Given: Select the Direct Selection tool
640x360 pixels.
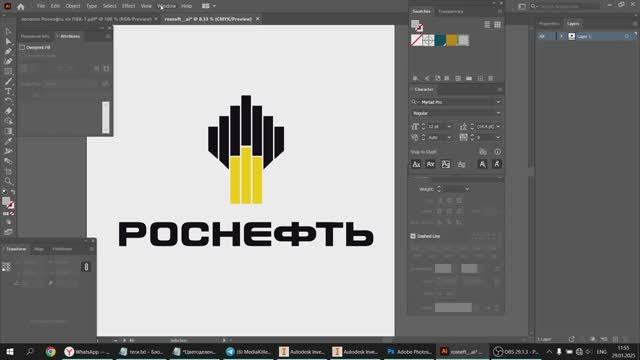Looking at the screenshot, I should click(x=8, y=41).
